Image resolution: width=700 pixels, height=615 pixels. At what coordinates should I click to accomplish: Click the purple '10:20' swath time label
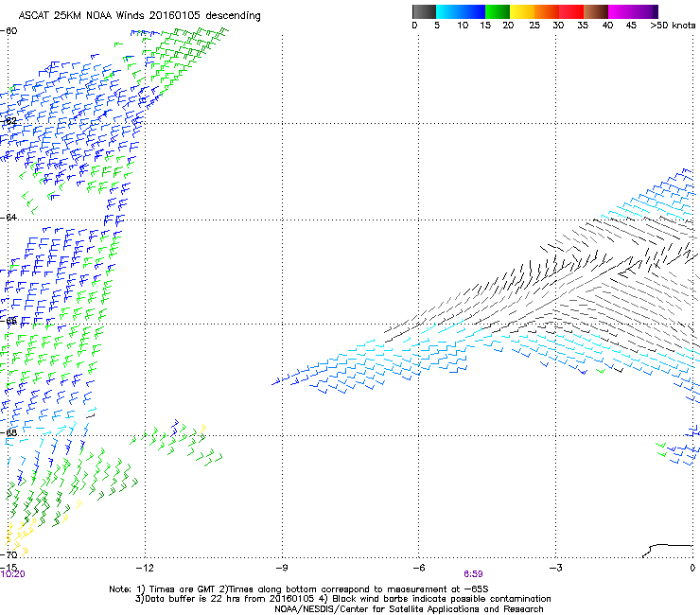click(12, 574)
